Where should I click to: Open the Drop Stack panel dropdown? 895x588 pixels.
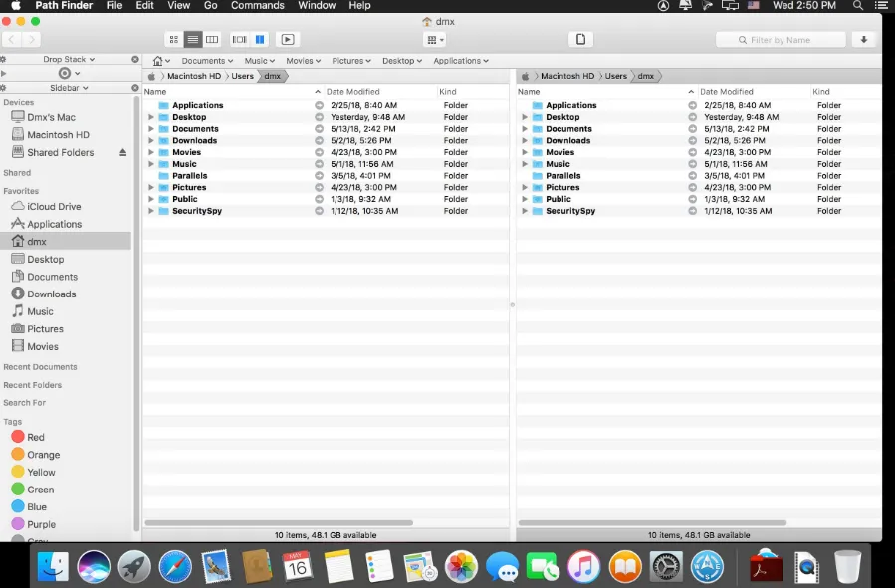point(69,59)
